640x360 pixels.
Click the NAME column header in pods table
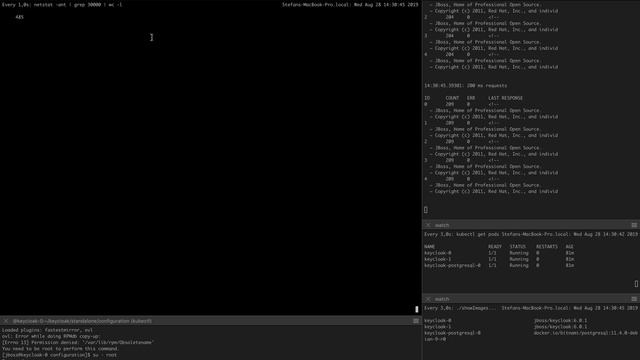[429, 247]
